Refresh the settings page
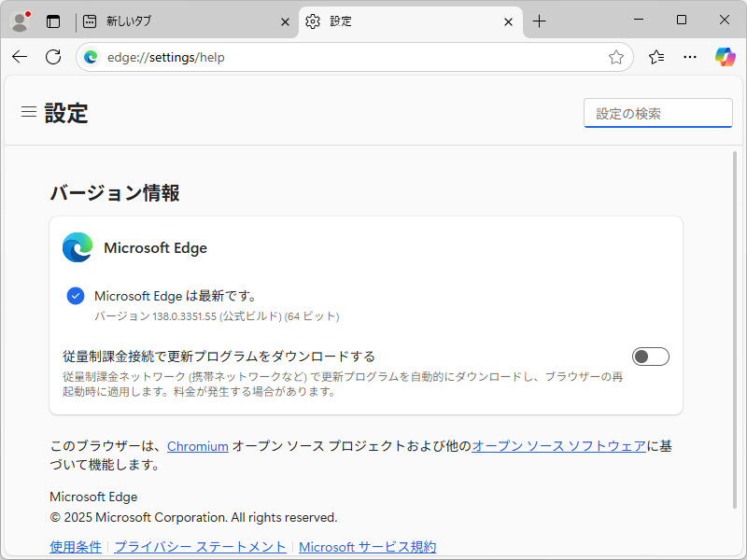Screen dimensions: 747x560 [52, 57]
